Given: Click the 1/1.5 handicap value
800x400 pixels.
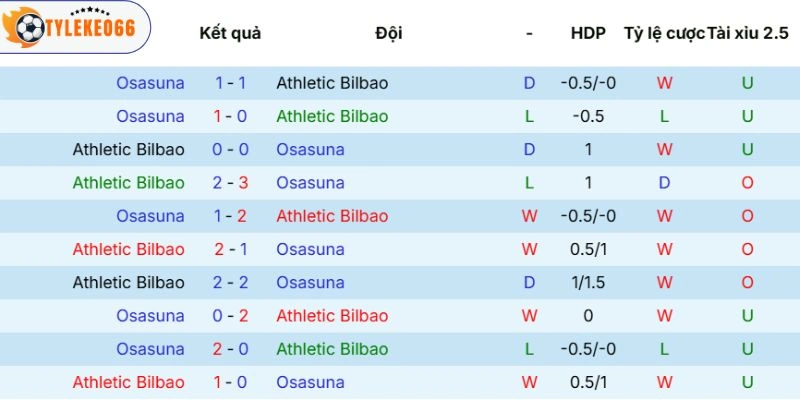Looking at the screenshot, I should (x=588, y=283).
